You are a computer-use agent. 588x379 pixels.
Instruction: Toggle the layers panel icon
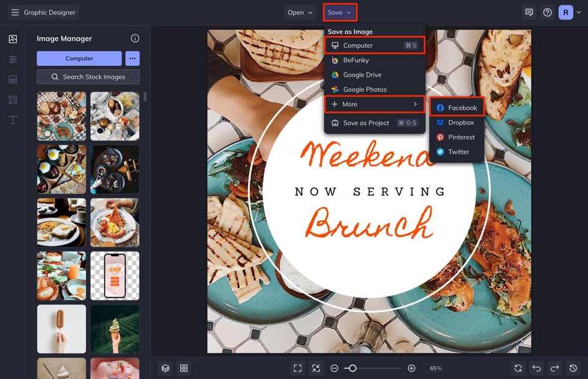click(x=166, y=368)
